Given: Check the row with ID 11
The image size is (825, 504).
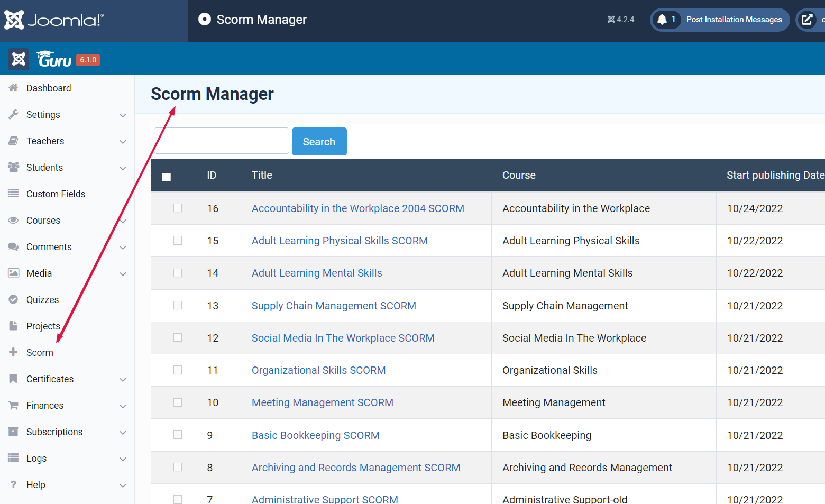Looking at the screenshot, I should (178, 370).
